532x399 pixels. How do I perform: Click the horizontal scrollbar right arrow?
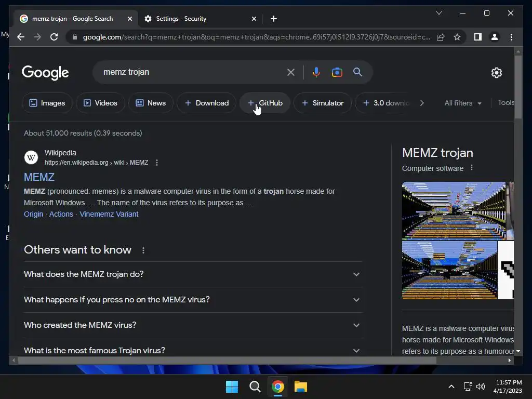[509, 361]
